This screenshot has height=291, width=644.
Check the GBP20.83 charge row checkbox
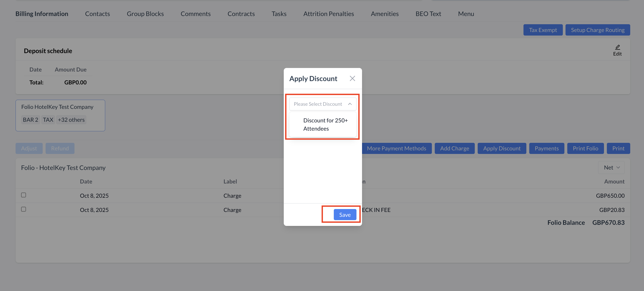point(24,209)
